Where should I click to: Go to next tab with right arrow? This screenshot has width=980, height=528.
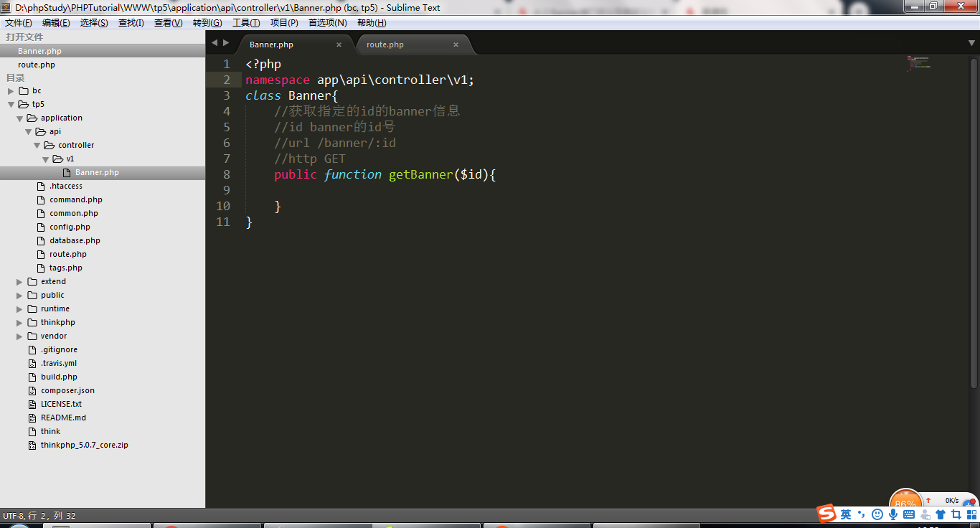coord(227,43)
